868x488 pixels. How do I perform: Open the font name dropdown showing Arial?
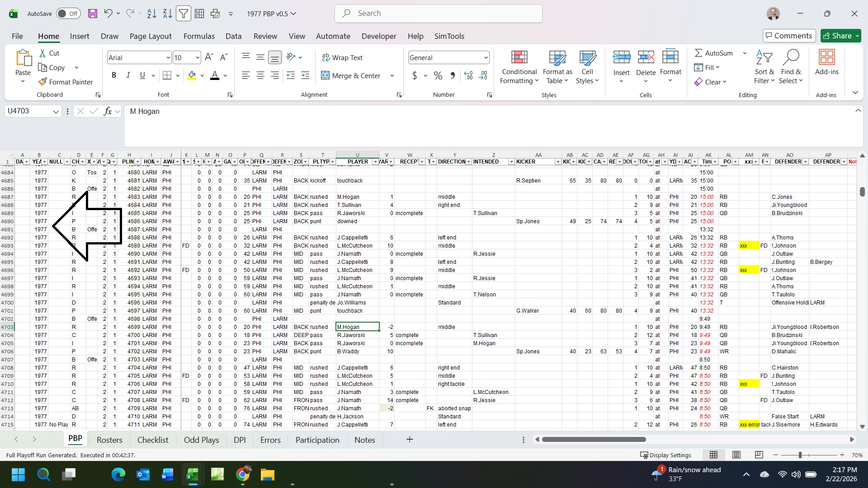pos(168,57)
